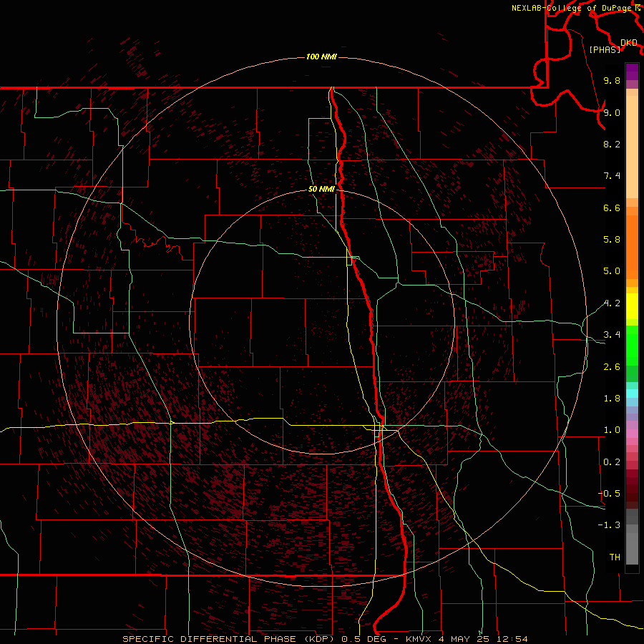
Task: Click the 50 NMI range ring label
Action: [321, 190]
